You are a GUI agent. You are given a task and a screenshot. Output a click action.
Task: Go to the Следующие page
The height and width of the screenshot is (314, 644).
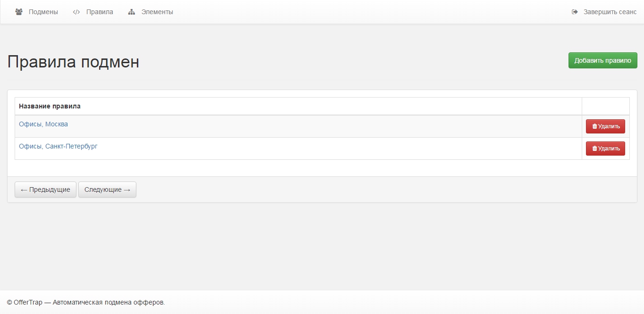click(x=107, y=190)
